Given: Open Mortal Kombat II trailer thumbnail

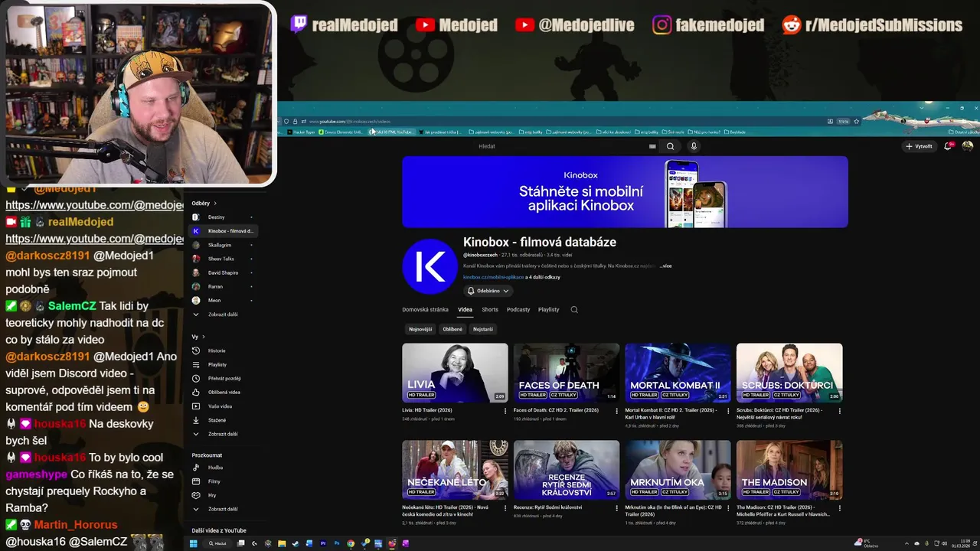Looking at the screenshot, I should pos(678,373).
